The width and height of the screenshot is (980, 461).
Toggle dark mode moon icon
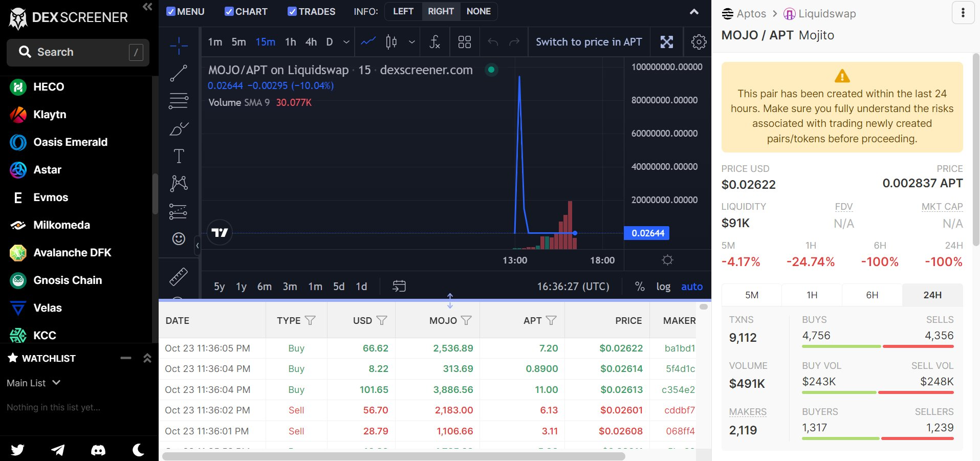(x=138, y=450)
